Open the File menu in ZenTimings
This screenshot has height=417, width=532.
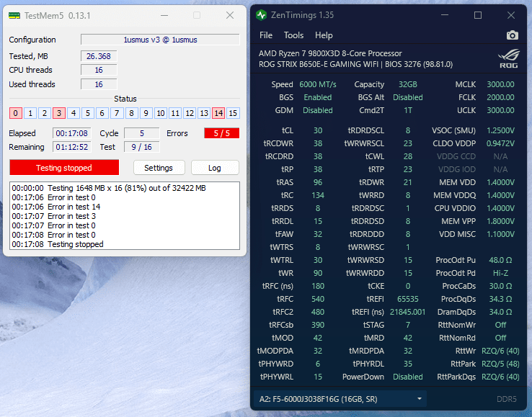tap(266, 35)
